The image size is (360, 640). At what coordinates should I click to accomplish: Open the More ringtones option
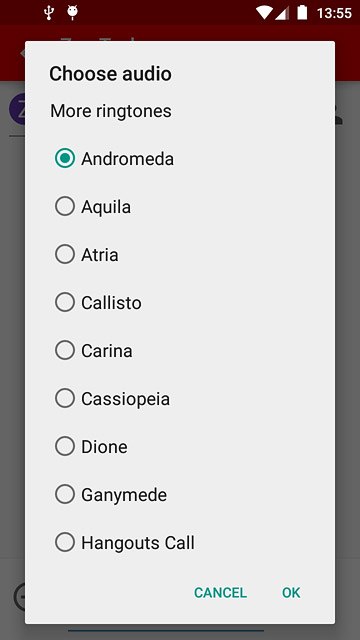click(111, 111)
